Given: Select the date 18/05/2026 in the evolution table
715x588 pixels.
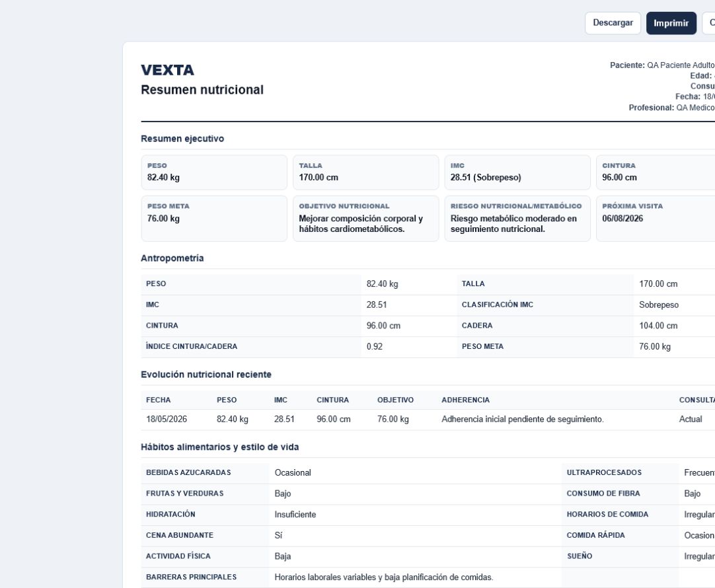Looking at the screenshot, I should click(167, 420).
